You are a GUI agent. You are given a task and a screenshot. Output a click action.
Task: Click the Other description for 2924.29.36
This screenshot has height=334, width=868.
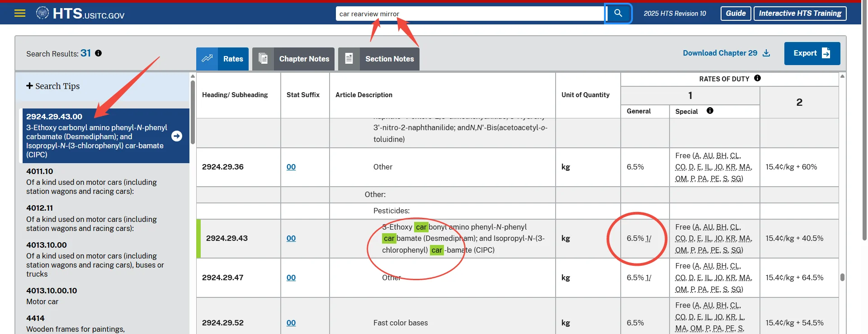point(383,167)
